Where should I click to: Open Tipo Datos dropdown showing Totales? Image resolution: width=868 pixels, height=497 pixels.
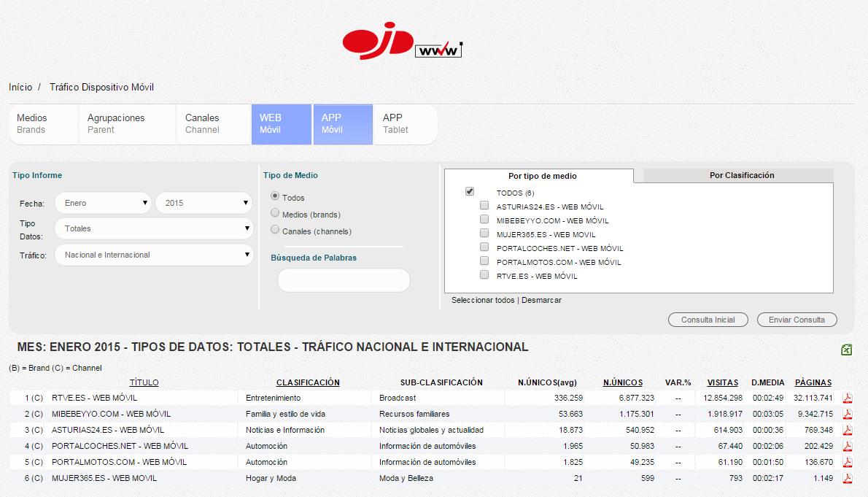coord(154,228)
